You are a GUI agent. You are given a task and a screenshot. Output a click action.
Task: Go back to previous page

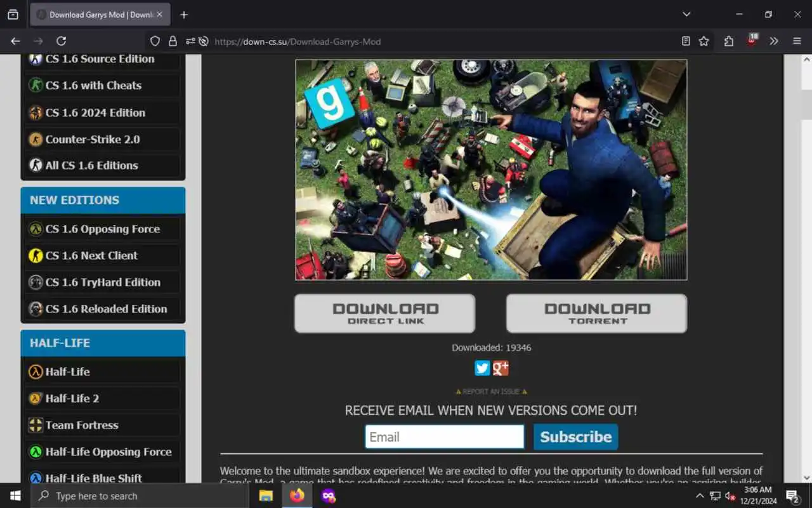15,41
